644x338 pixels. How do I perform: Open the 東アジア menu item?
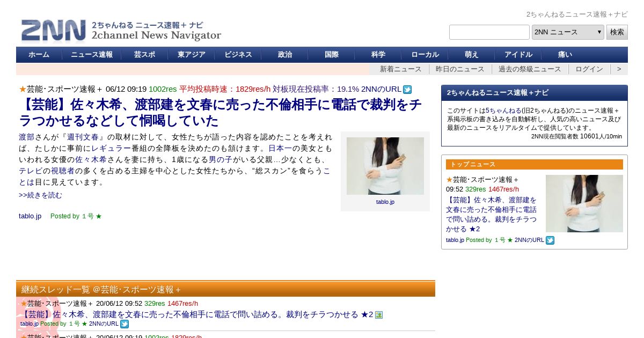click(x=191, y=55)
